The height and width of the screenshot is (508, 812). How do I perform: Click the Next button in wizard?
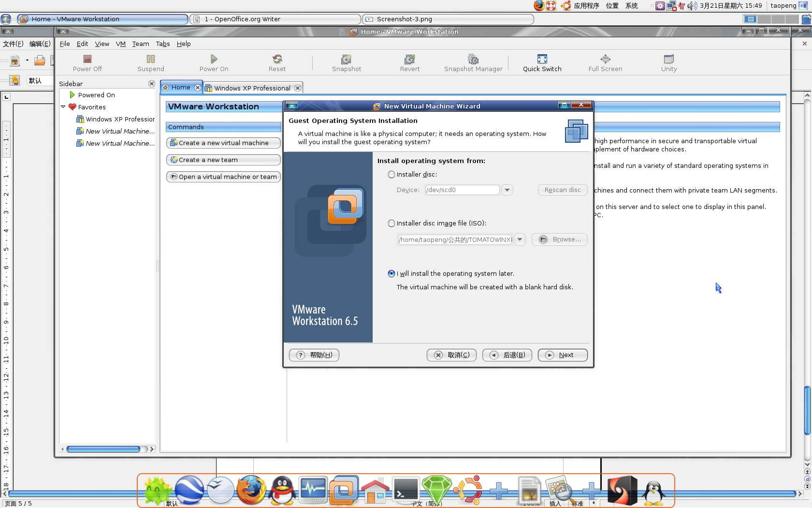point(563,355)
